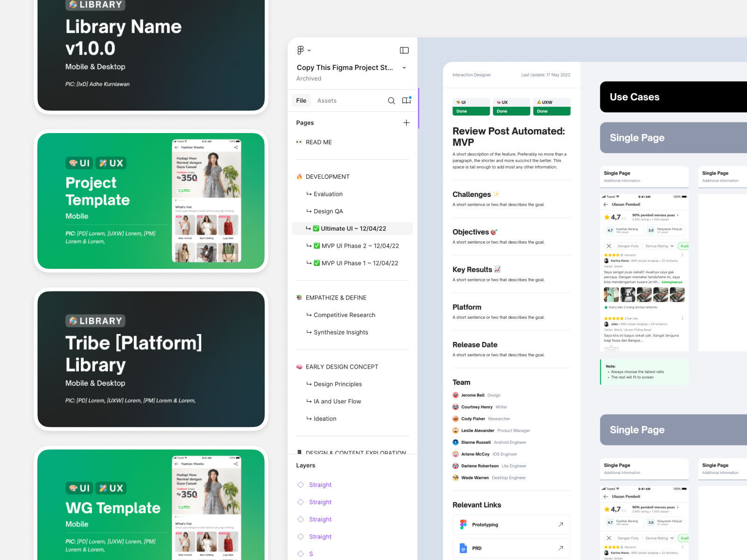Toggle the sidebar layout icon
Screen dimensions: 747x560
click(x=404, y=50)
